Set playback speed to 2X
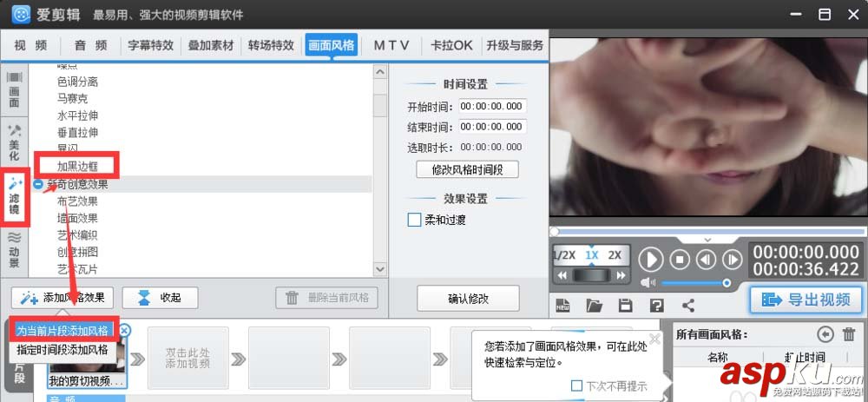Image resolution: width=868 pixels, height=402 pixels. pos(615,255)
